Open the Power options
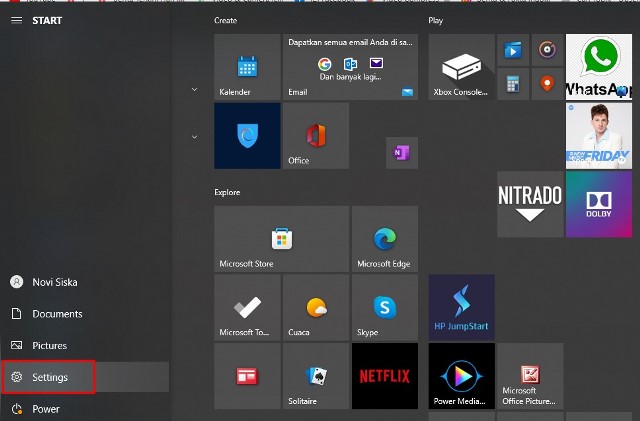 coord(85,409)
